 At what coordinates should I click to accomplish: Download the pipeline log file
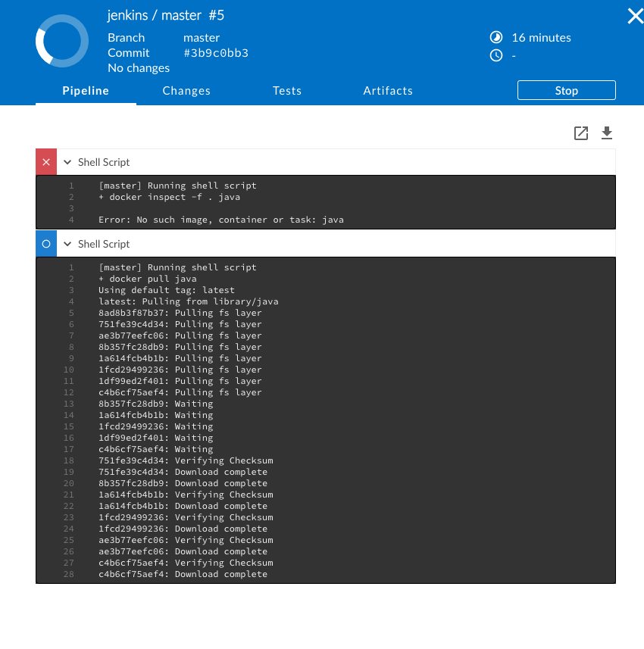click(606, 133)
